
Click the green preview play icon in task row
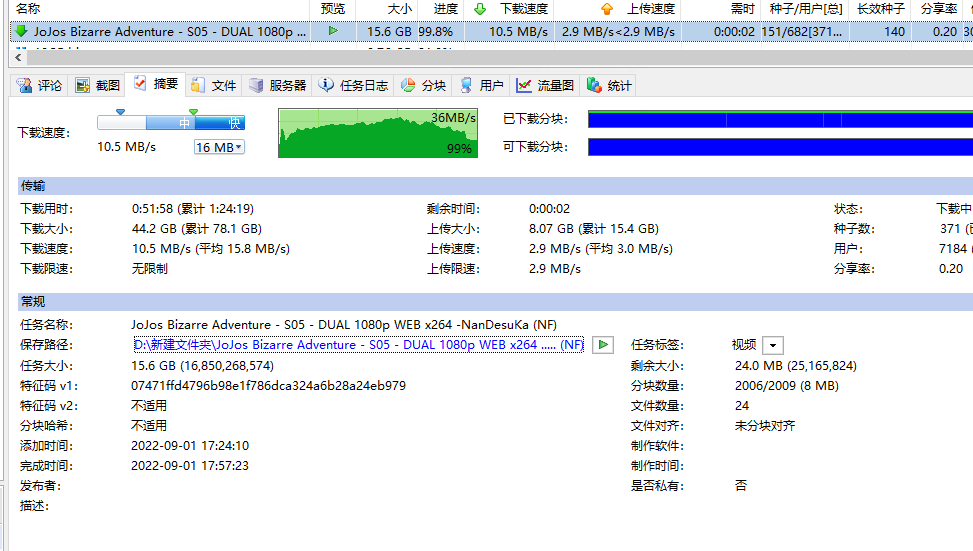coord(332,31)
